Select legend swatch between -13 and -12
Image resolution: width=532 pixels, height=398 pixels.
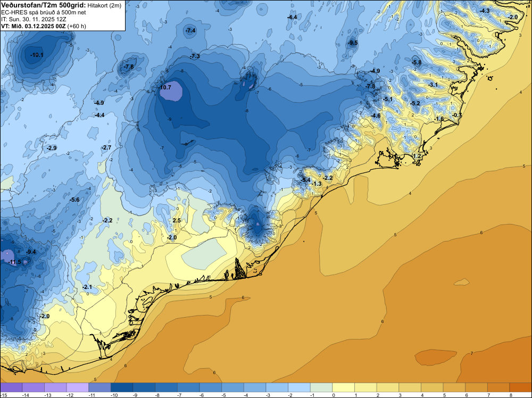tap(55, 387)
